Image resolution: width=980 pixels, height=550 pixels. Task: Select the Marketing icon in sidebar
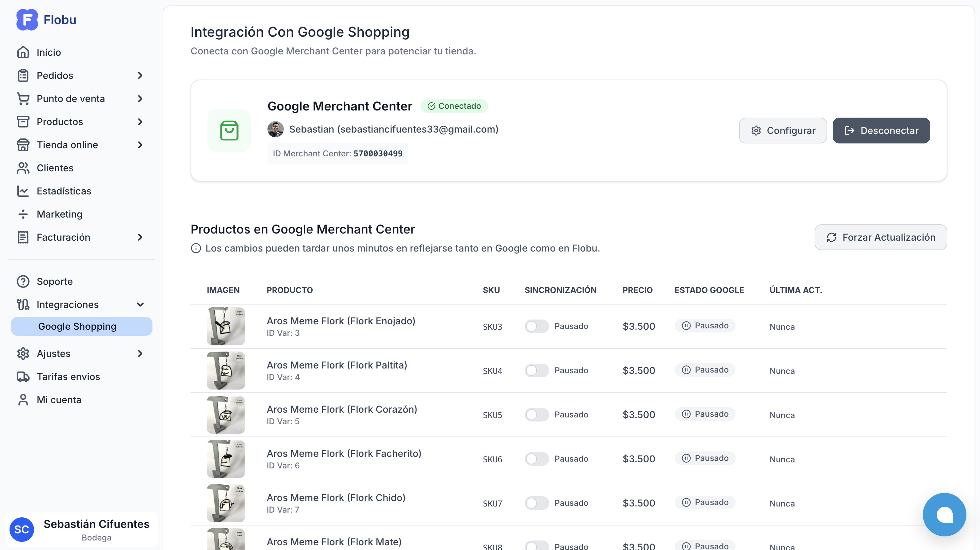pos(23,214)
